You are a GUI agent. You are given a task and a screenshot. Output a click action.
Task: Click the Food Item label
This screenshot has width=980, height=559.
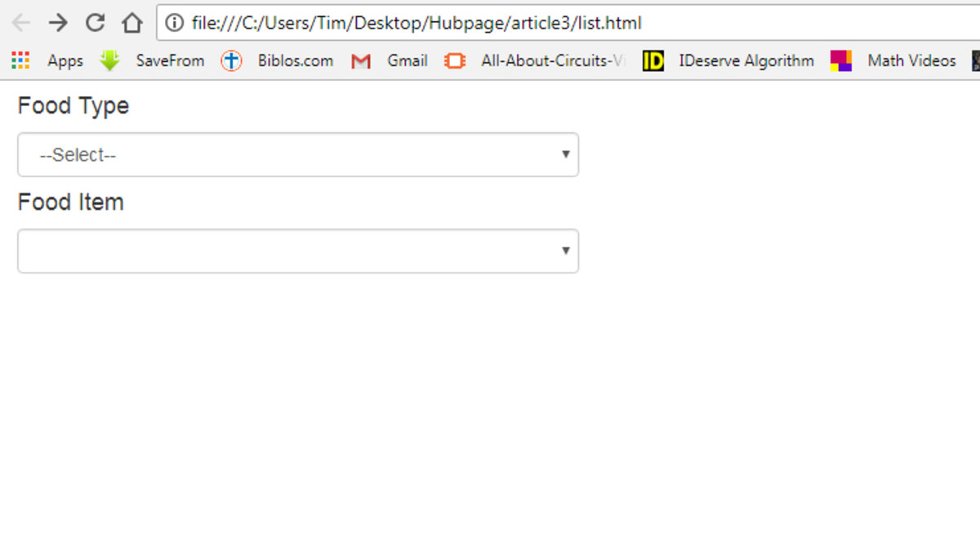[69, 202]
